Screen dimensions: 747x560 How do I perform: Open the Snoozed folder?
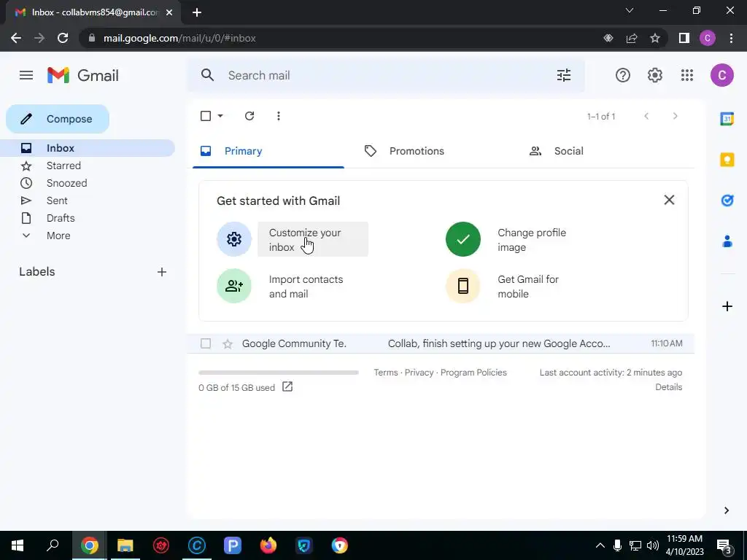tap(88, 183)
